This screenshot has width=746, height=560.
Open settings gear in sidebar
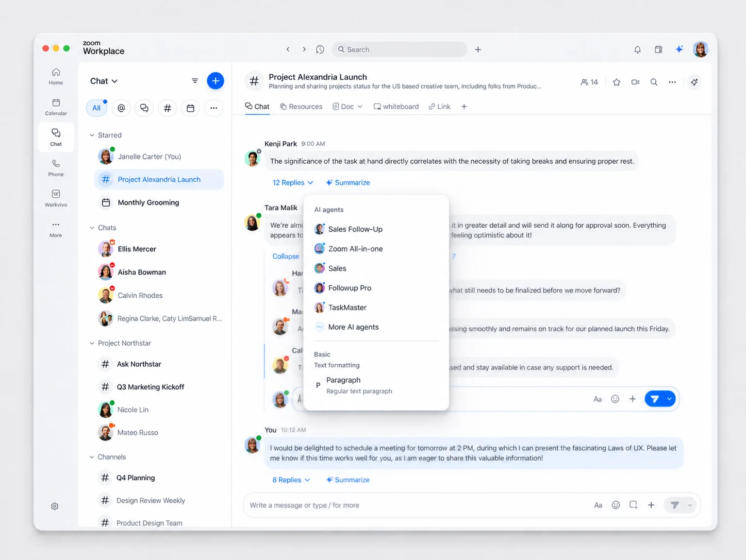55,506
